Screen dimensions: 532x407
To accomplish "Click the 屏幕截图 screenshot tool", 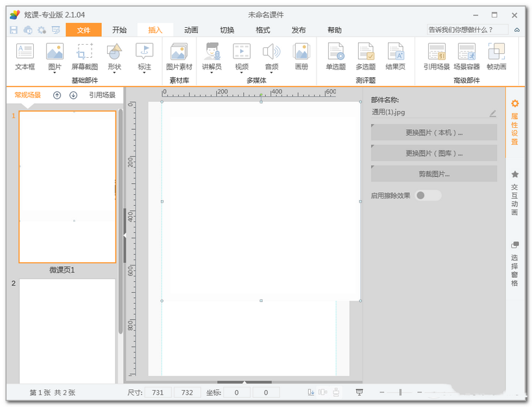I will tap(84, 57).
